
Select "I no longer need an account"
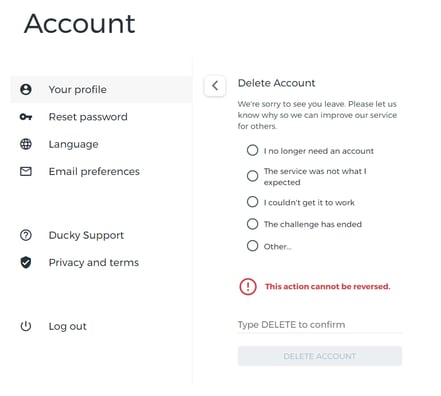252,150
